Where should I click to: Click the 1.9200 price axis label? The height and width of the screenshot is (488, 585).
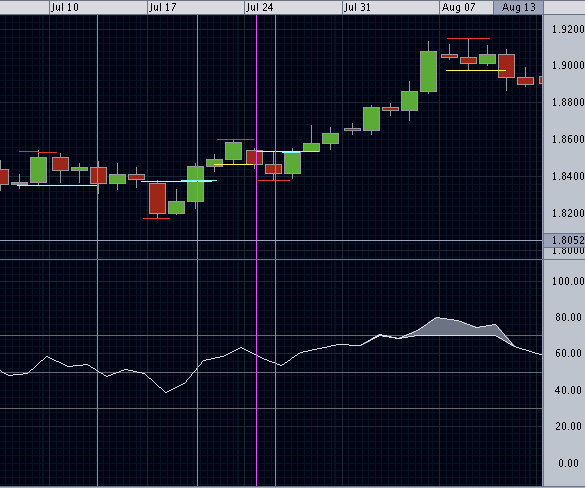(x=568, y=29)
